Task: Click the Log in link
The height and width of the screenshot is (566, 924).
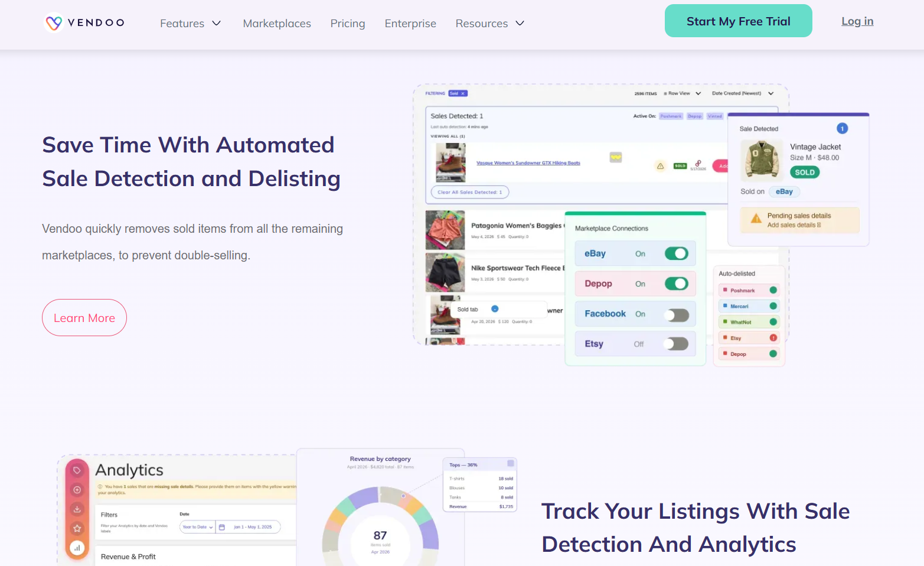Action: pyautogui.click(x=857, y=21)
